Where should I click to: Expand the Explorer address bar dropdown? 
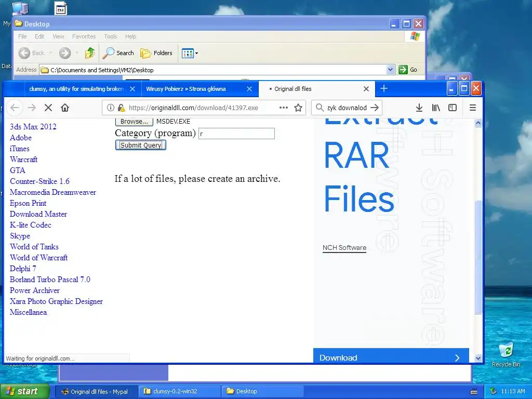tap(390, 70)
